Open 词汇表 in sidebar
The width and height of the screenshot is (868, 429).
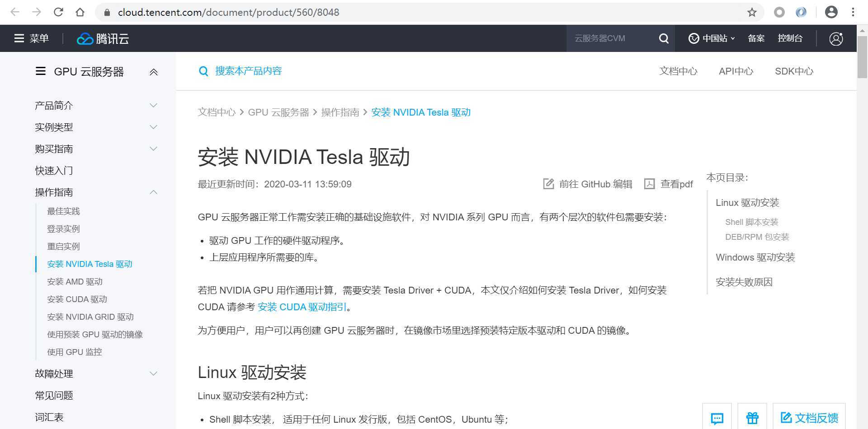click(x=49, y=417)
